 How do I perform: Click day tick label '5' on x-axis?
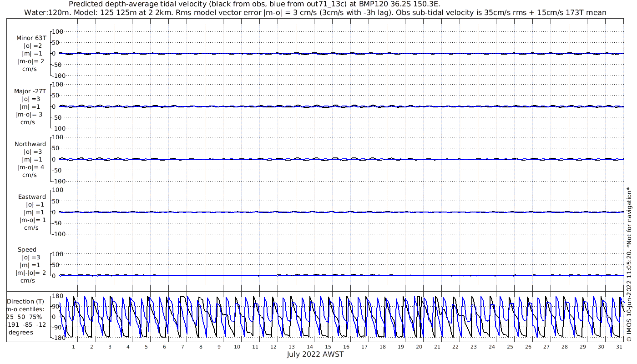[x=146, y=347]
